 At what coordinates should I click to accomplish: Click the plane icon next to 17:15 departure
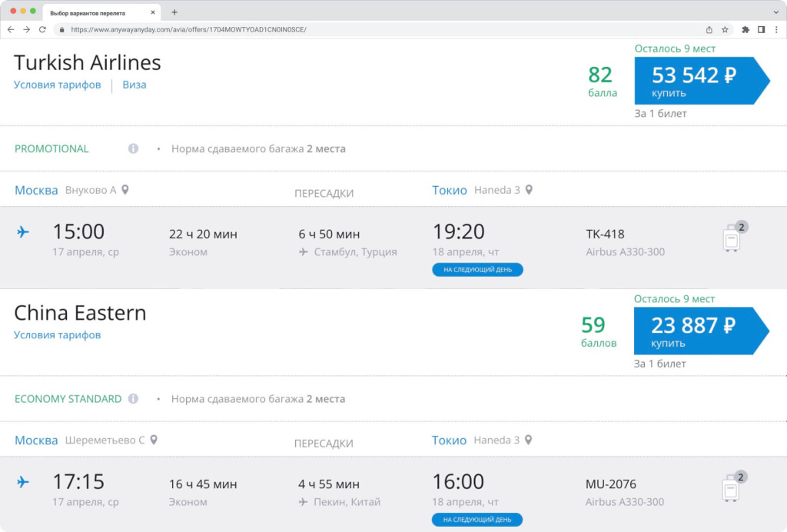tap(23, 482)
